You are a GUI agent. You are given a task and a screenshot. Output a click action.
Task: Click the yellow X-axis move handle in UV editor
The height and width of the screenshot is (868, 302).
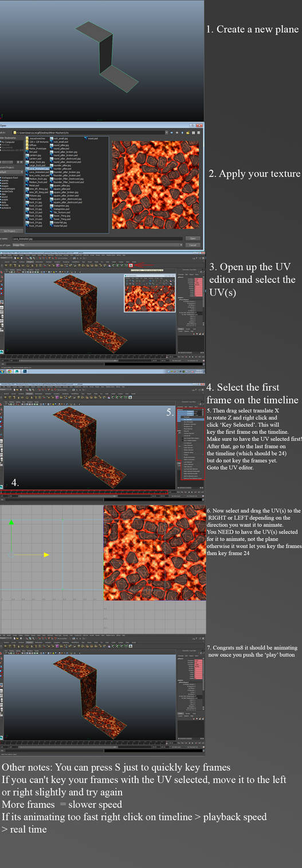pyautogui.click(x=46, y=555)
